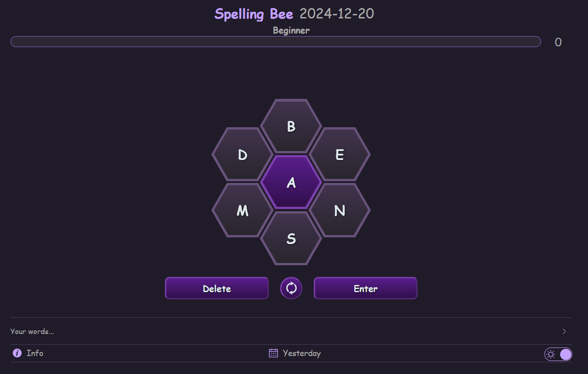Click the Delete button
Screen dimensions: 588x374
tap(217, 288)
